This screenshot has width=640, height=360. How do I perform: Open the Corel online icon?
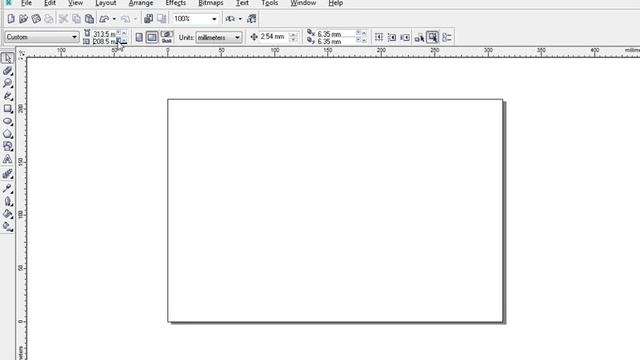[x=252, y=19]
